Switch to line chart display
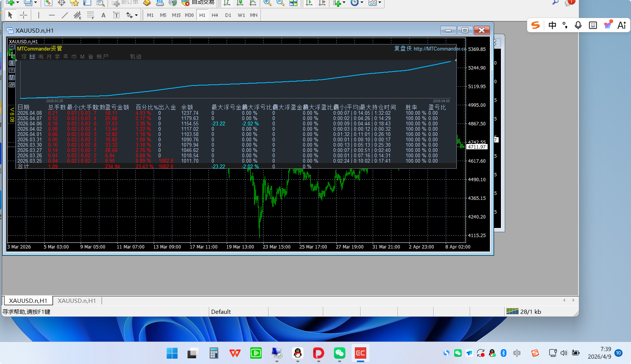This screenshot has width=631, height=364. tap(253, 3)
